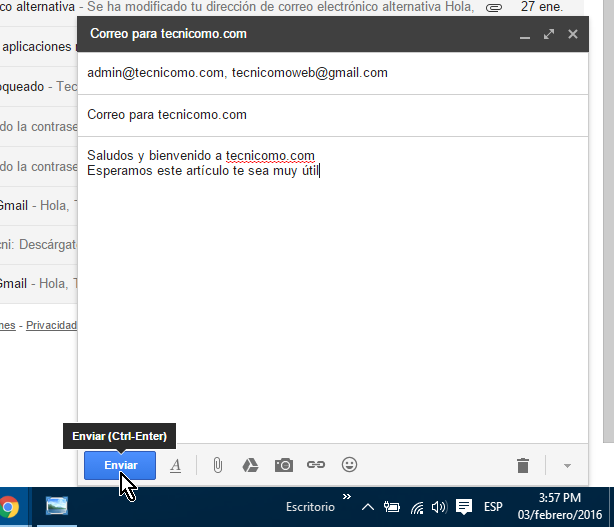Image resolution: width=614 pixels, height=527 pixels.
Task: Open the inbox email starting with 'aplicaciones'
Action: point(38,47)
